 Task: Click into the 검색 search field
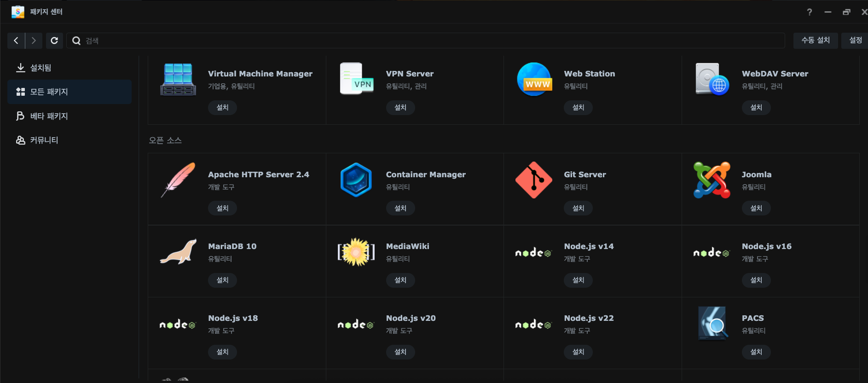click(428, 41)
